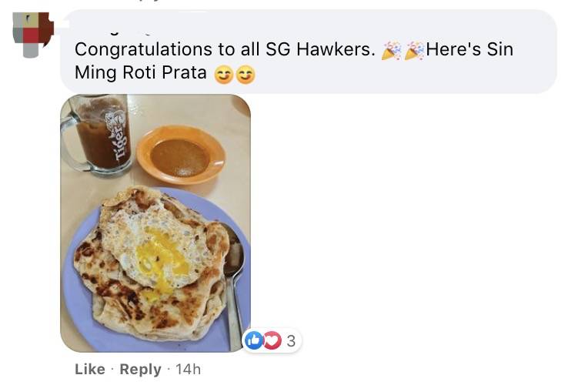Click the orange curry bowl in the photo
This screenshot has width=588, height=385.
181,154
